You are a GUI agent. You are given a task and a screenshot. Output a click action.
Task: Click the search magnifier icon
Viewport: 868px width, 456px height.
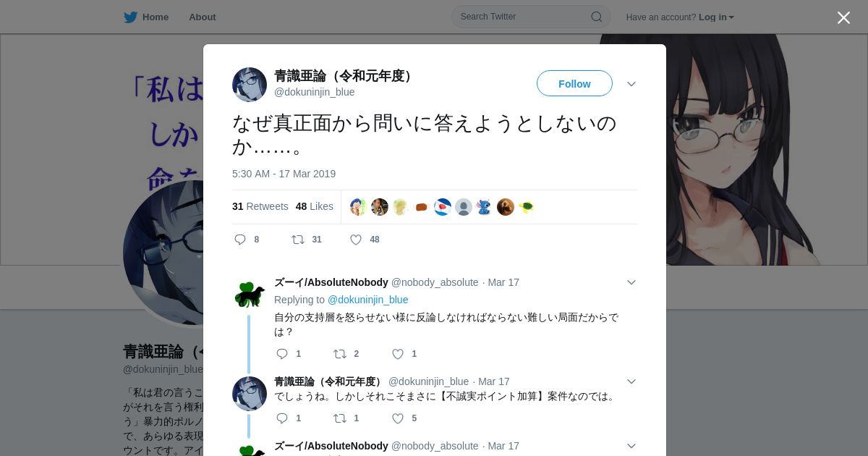[597, 17]
